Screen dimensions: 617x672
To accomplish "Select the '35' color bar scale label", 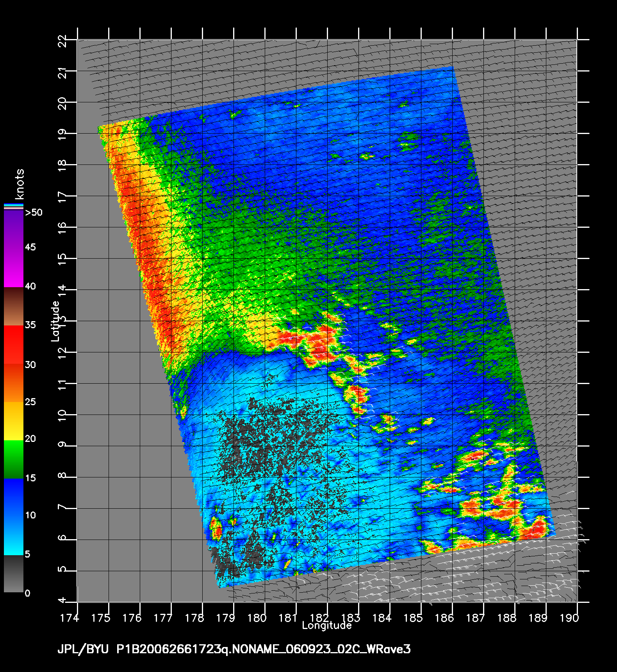I will (30, 325).
